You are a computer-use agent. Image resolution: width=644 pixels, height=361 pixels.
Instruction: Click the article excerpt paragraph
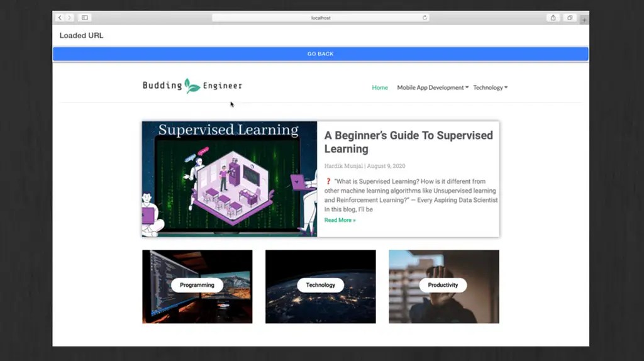point(411,195)
